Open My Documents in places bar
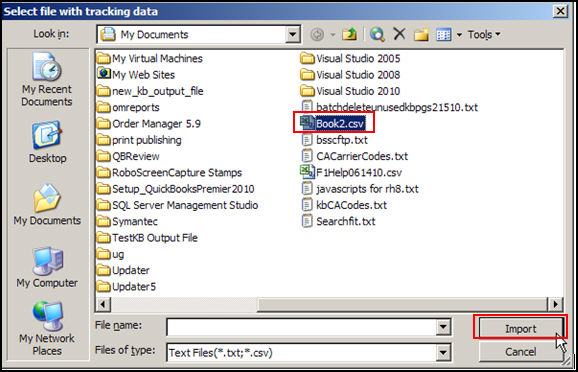The width and height of the screenshot is (578, 372). pyautogui.click(x=47, y=205)
